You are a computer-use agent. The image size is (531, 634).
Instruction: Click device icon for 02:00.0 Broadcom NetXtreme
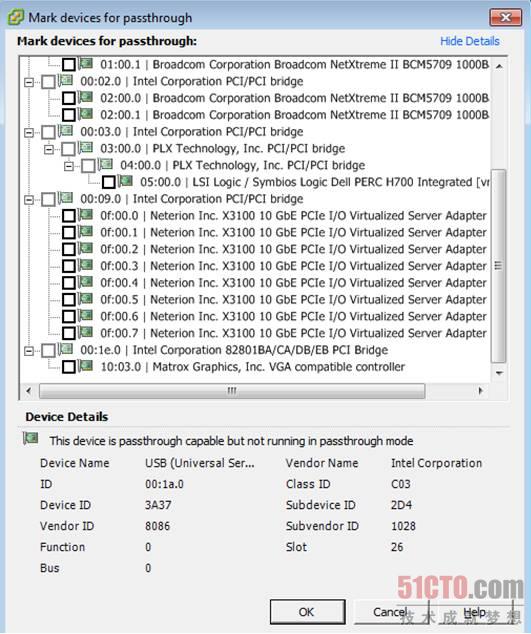pos(86,97)
